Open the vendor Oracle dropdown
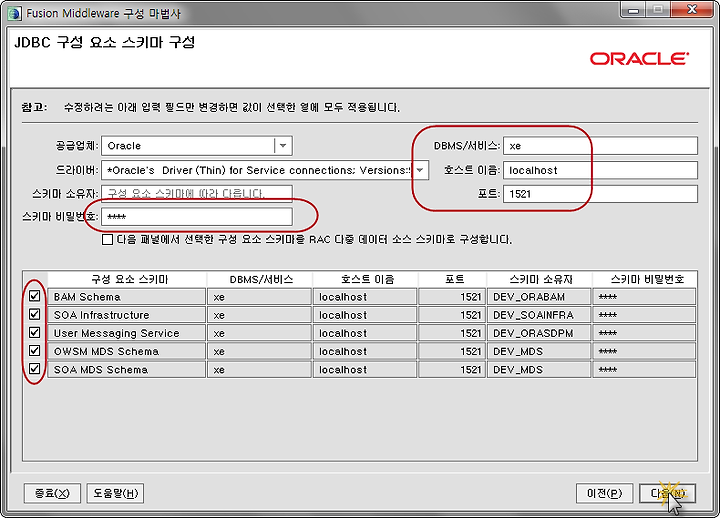This screenshot has height=518, width=720. (283, 146)
